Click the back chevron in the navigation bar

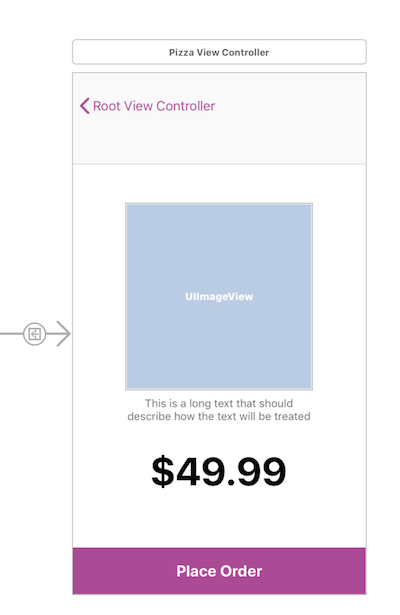[84, 106]
